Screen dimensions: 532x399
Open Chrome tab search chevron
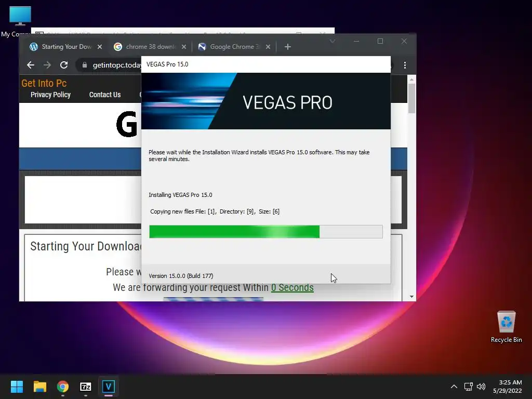coord(332,41)
